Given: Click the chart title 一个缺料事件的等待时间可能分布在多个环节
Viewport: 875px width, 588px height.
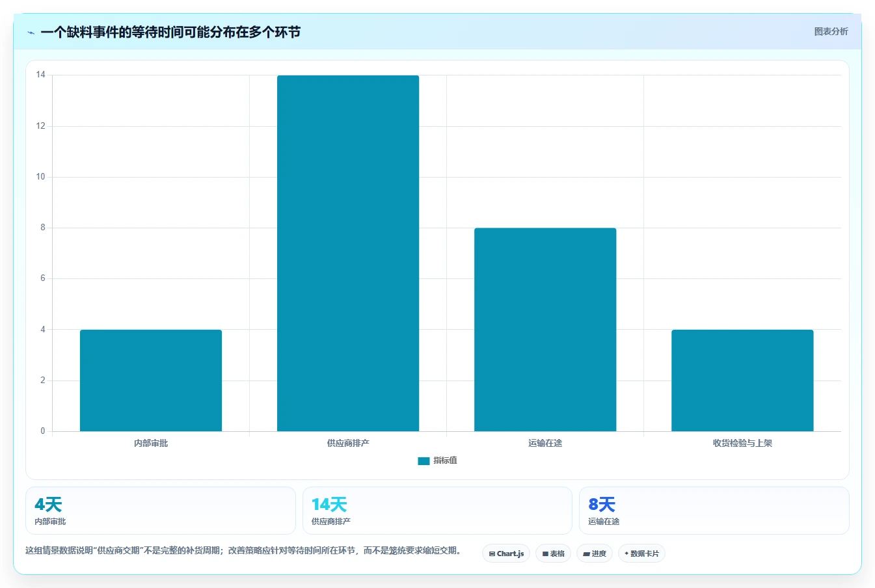Looking at the screenshot, I should pos(170,32).
